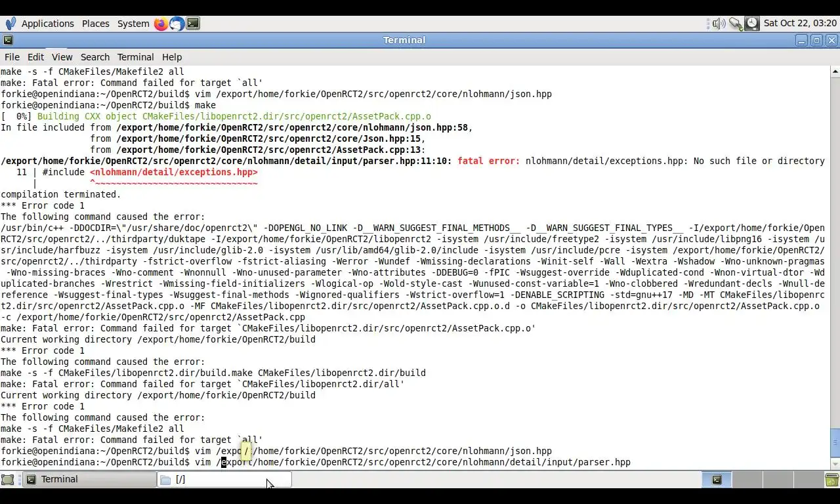Open the Edit menu
The image size is (840, 504).
(35, 57)
